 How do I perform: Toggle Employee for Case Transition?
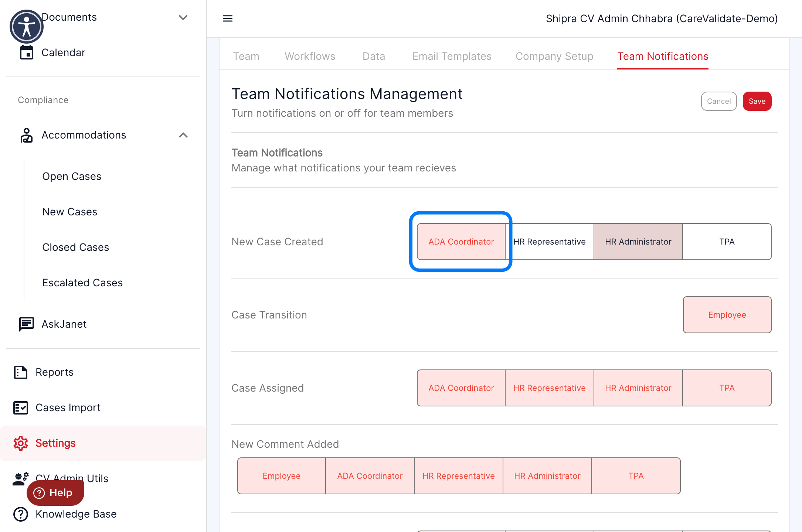click(727, 315)
